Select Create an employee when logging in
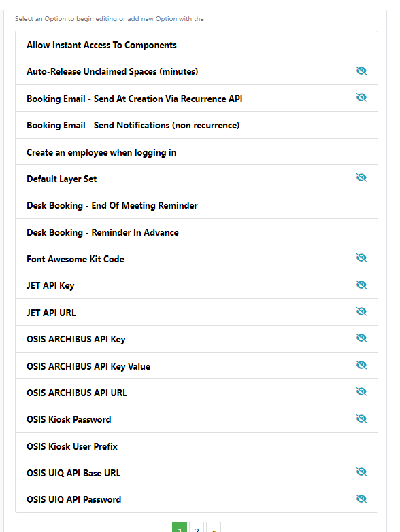The image size is (400, 532). (197, 152)
